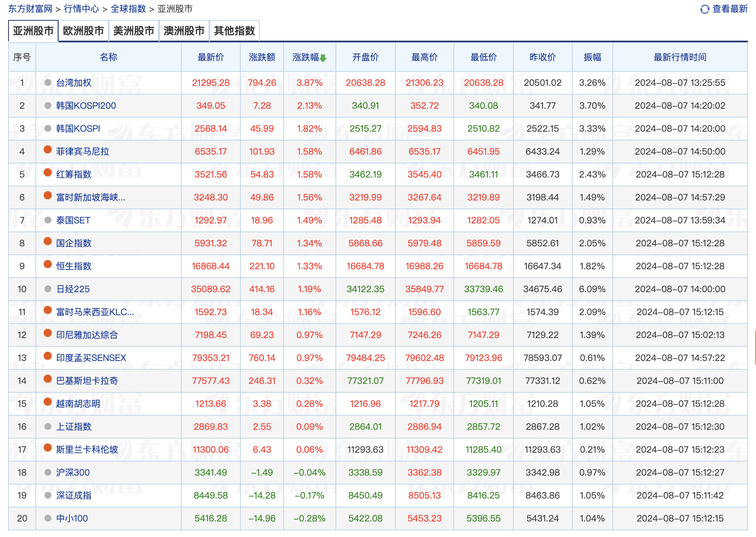Click the gray status dot for 深证成指
Viewport: 756px width, 537px height.
tap(48, 495)
